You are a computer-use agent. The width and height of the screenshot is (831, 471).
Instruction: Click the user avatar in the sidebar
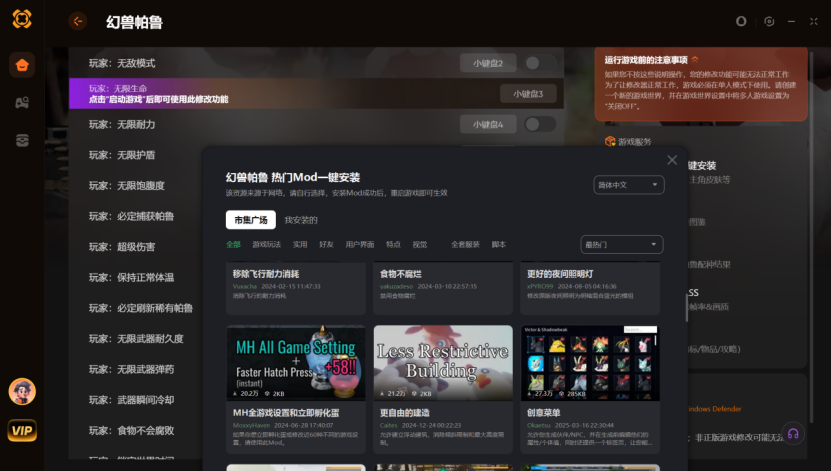pos(22,391)
